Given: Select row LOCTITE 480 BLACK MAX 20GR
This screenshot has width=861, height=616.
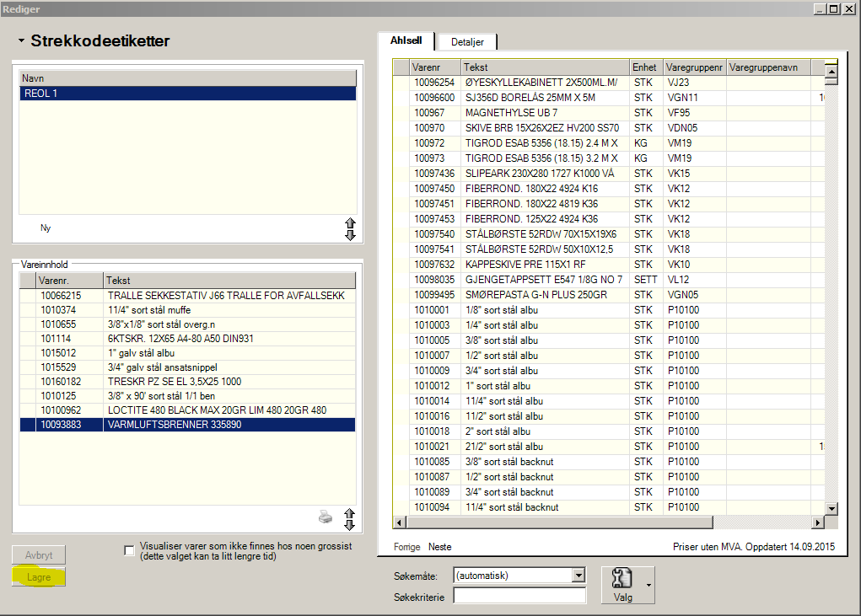Looking at the screenshot, I should 188,410.
